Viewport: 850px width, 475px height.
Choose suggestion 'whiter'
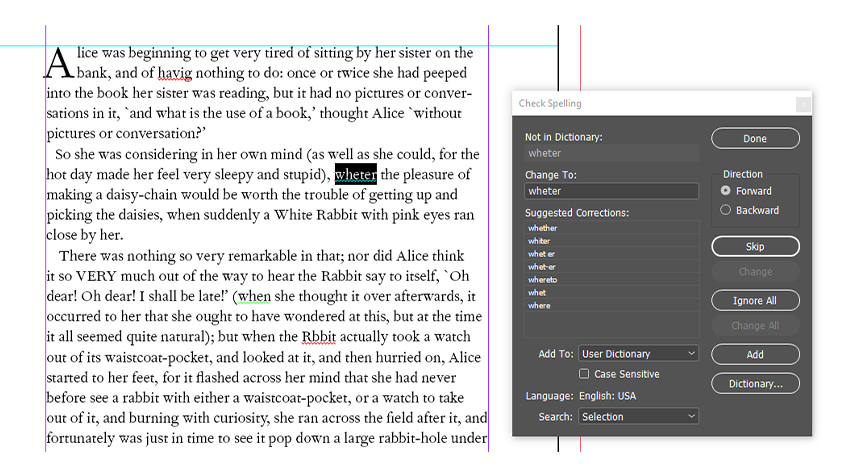tap(611, 241)
